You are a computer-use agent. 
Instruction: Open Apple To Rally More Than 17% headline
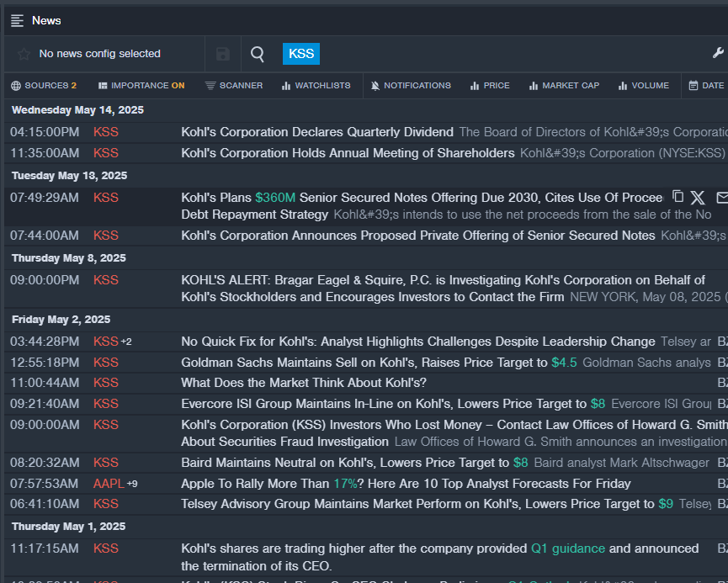(x=406, y=483)
